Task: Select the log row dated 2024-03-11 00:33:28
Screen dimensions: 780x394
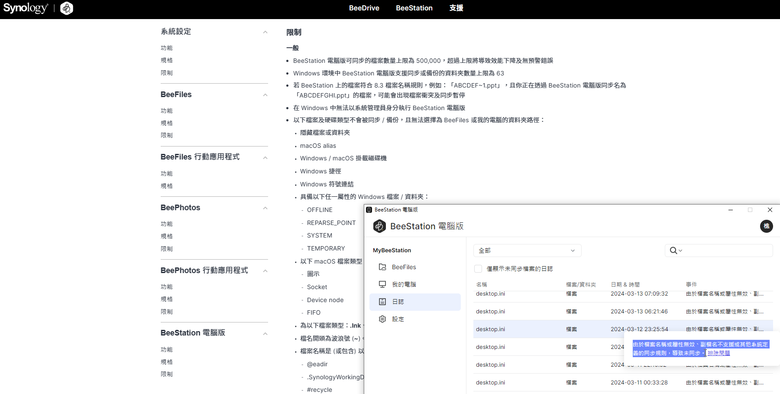Action: tap(623, 383)
